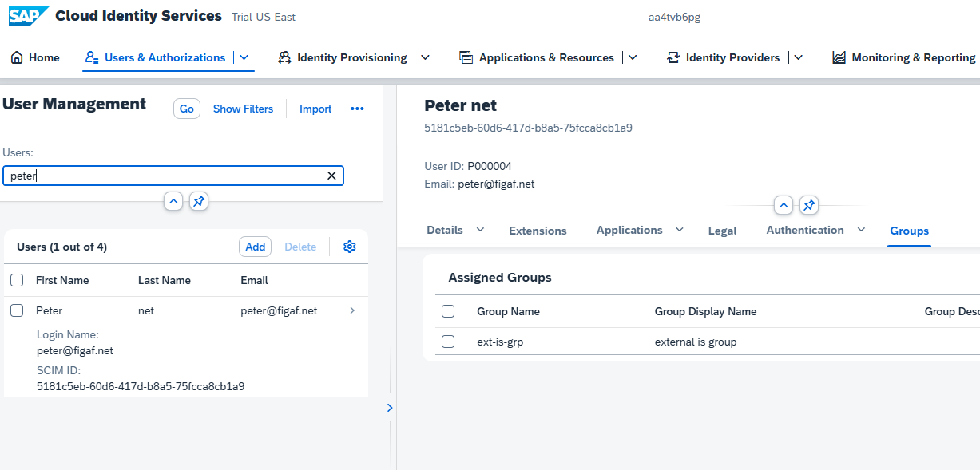Click the Delete user button
Image resolution: width=980 pixels, height=470 pixels.
point(300,247)
